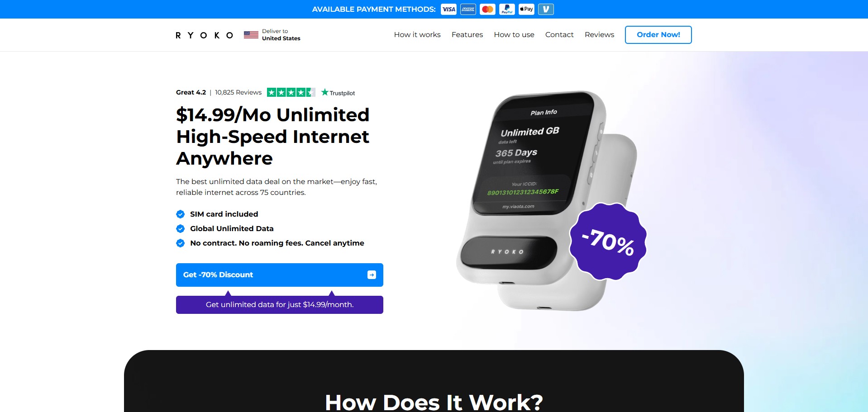Open the Deliver to United States selector

click(x=272, y=35)
